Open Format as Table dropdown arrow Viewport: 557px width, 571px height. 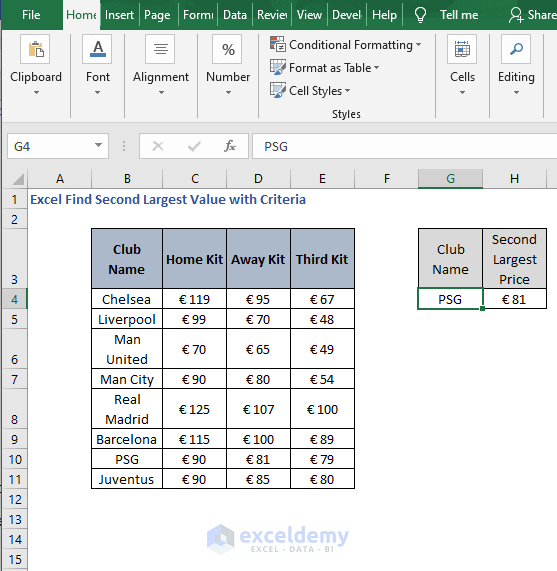[376, 67]
